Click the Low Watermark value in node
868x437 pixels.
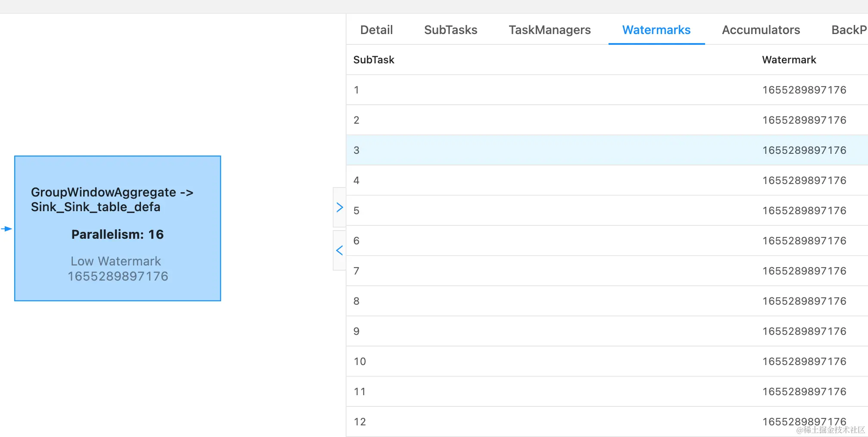pos(118,276)
